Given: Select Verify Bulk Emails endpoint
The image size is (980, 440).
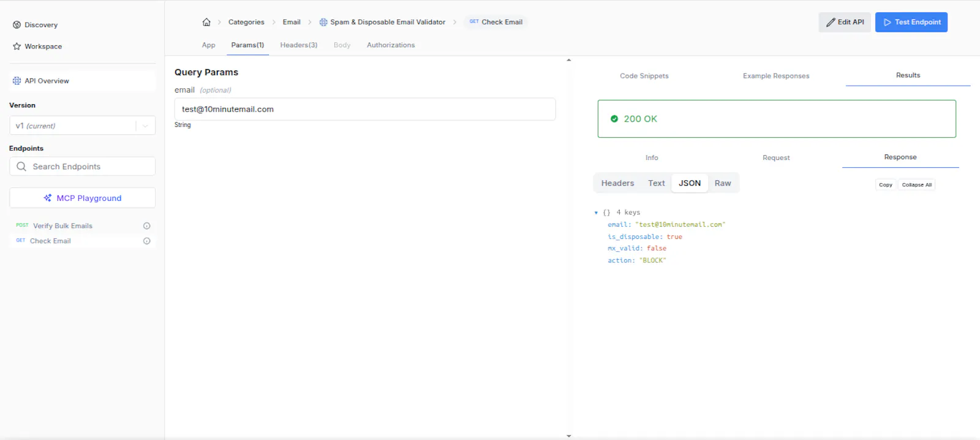Looking at the screenshot, I should [62, 226].
